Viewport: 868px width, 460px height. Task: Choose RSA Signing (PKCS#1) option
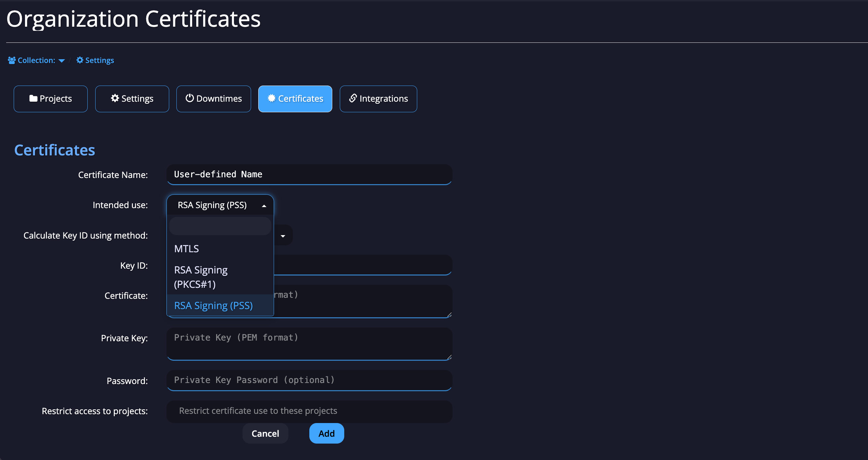click(201, 277)
